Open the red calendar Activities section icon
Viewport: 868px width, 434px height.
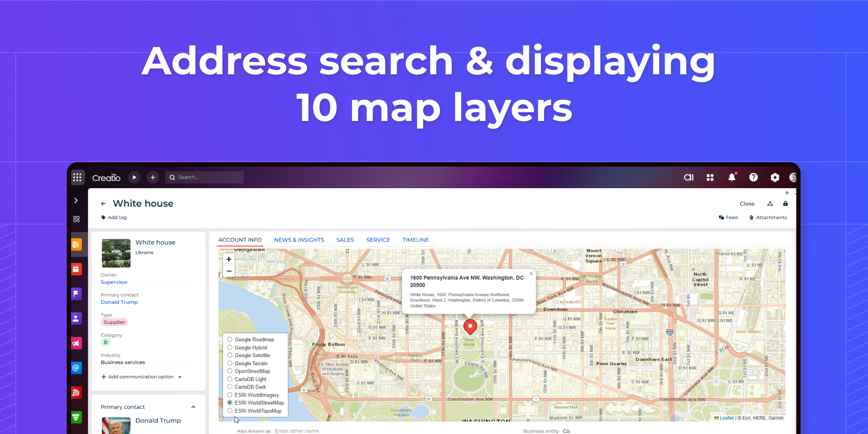(76, 269)
